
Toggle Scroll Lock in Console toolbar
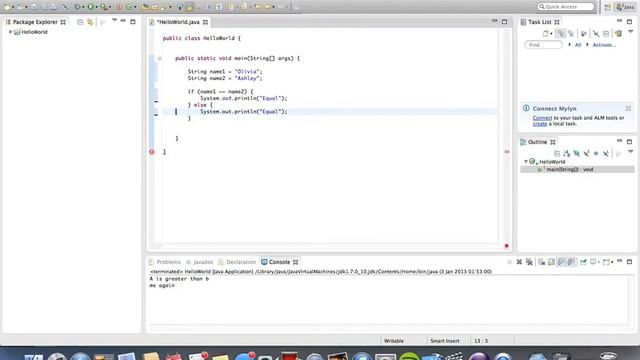[551, 262]
